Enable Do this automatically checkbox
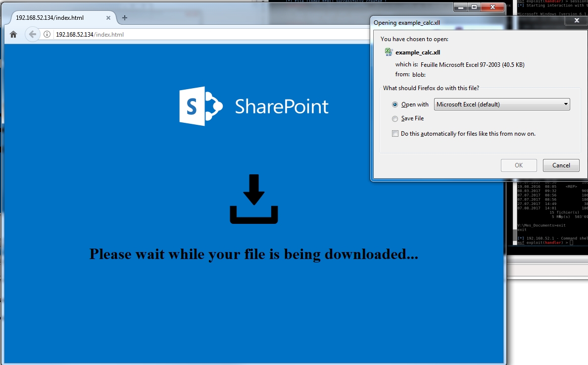Viewport: 588px width, 365px height. tap(395, 134)
